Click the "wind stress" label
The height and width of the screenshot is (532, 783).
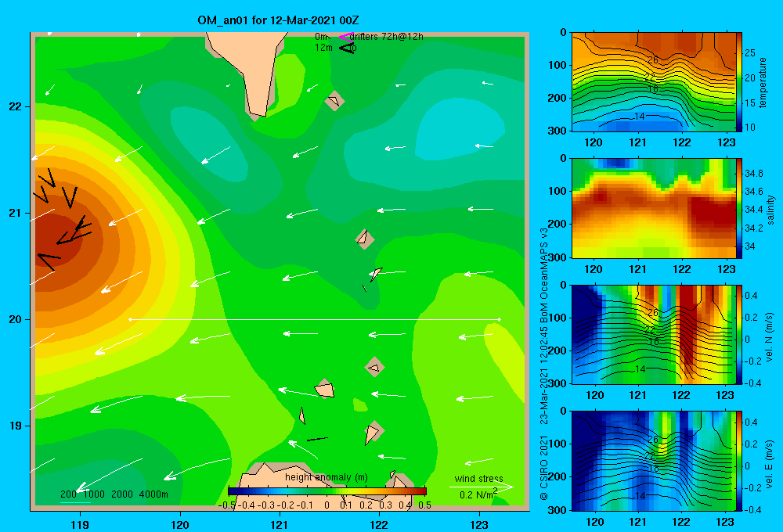pos(478,478)
